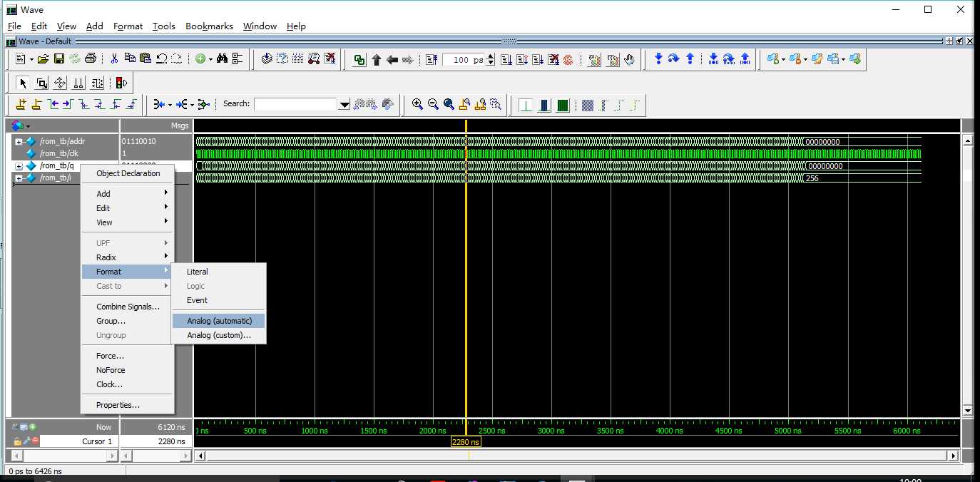980x482 pixels.
Task: Expand the Add submenu in context menu
Action: tap(127, 193)
